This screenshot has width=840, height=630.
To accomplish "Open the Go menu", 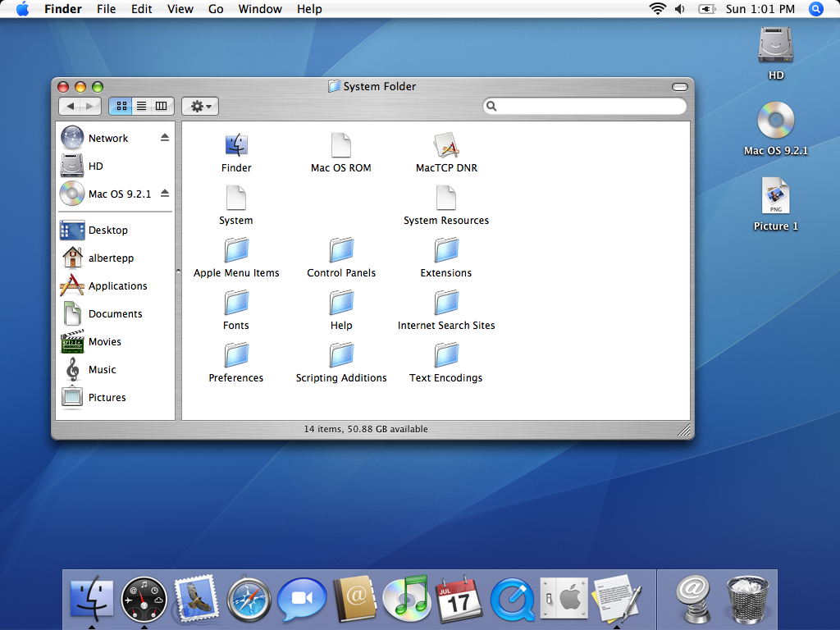I will [216, 9].
